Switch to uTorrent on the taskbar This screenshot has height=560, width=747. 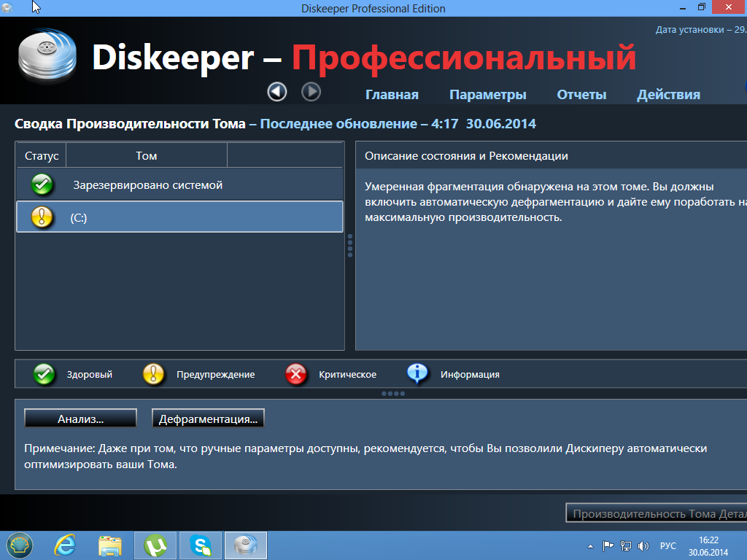point(155,545)
